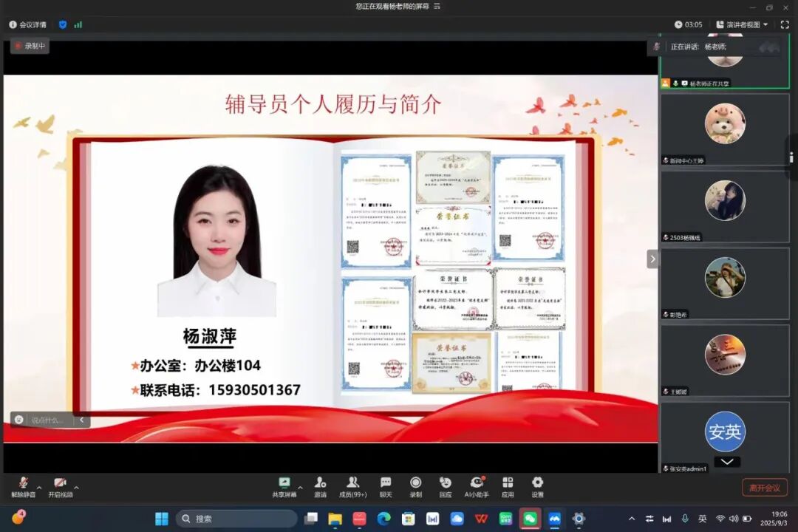Open the blue cloud app on the taskbar
The height and width of the screenshot is (532, 798).
[457, 519]
